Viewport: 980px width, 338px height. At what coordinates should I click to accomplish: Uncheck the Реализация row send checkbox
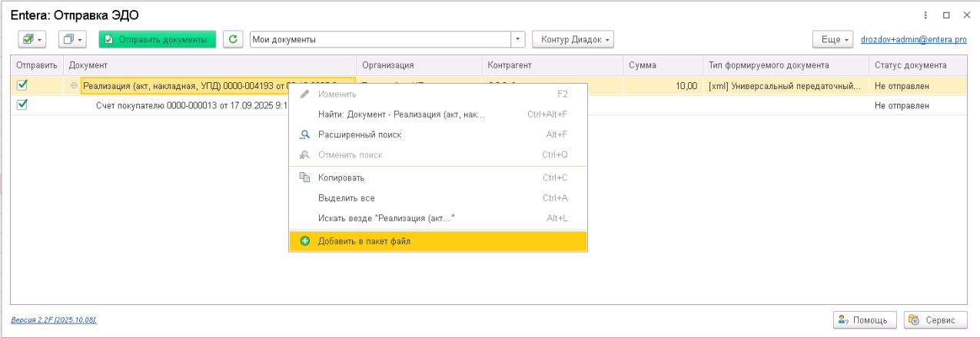click(22, 85)
